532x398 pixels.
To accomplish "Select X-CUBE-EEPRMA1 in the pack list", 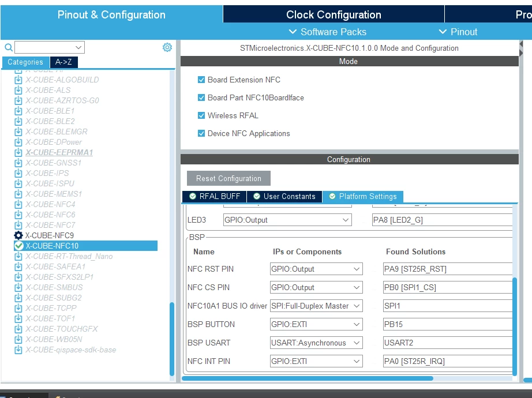I will point(59,152).
